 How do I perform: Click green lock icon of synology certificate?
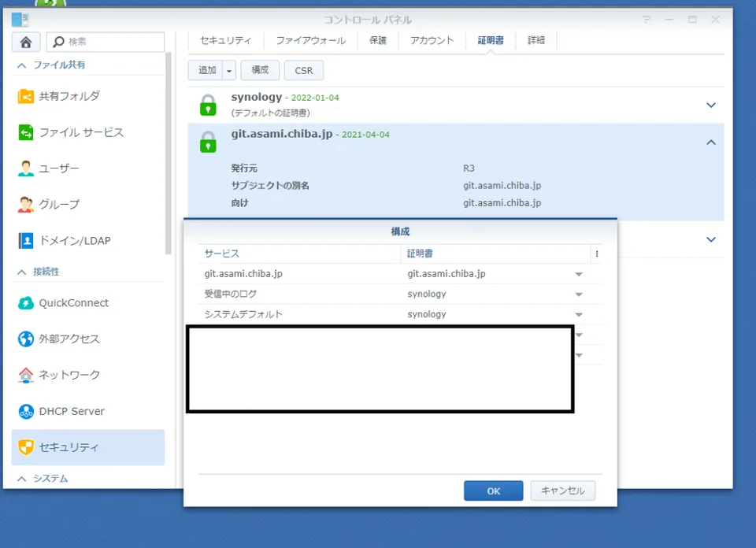[x=208, y=105]
